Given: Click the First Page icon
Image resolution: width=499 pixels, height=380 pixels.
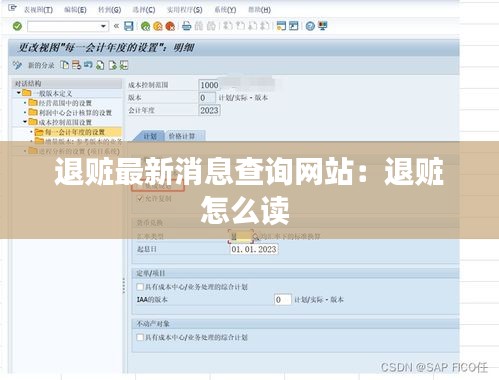Looking at the screenshot, I should click(x=228, y=26).
